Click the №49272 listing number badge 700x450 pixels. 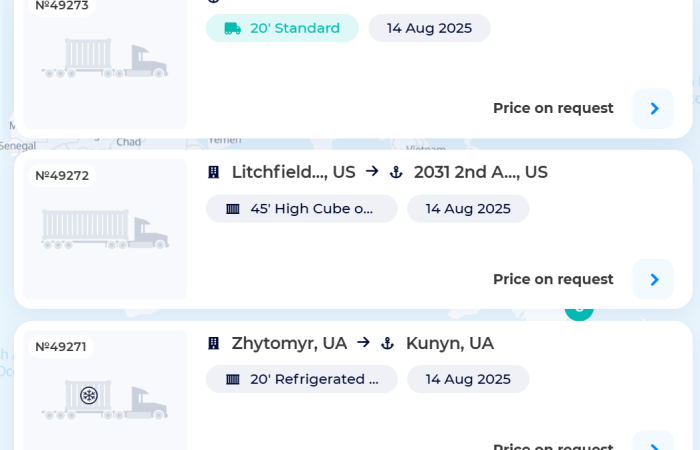point(62,175)
